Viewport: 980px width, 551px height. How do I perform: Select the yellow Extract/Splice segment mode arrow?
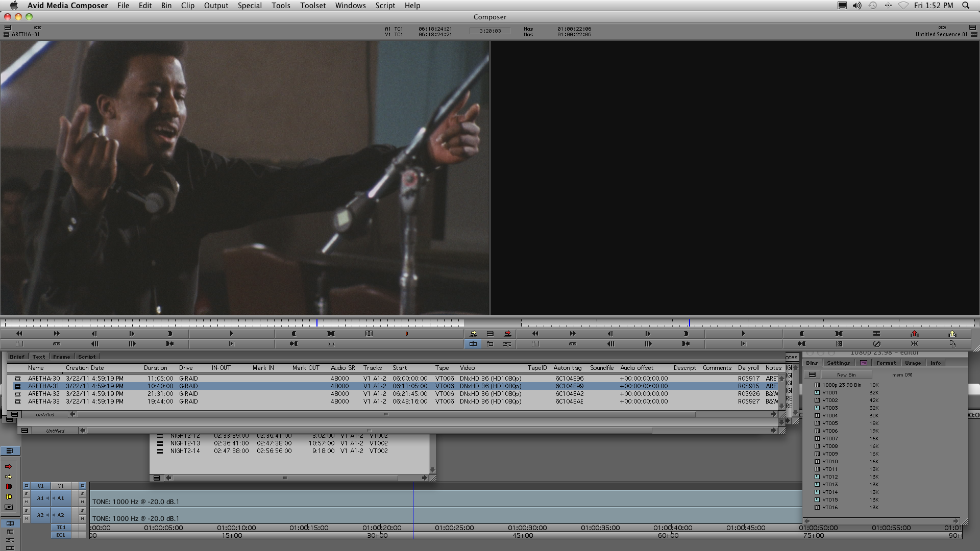pos(9,477)
